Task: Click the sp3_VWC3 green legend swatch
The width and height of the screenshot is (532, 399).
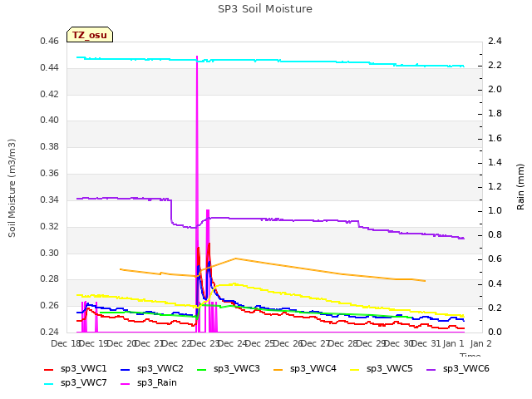Action: 202,369
